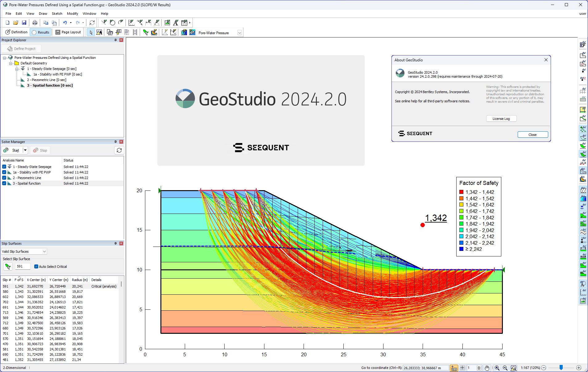Screen dimensions: 588x372
Task: Switch to Page Layout view
Action: point(68,32)
